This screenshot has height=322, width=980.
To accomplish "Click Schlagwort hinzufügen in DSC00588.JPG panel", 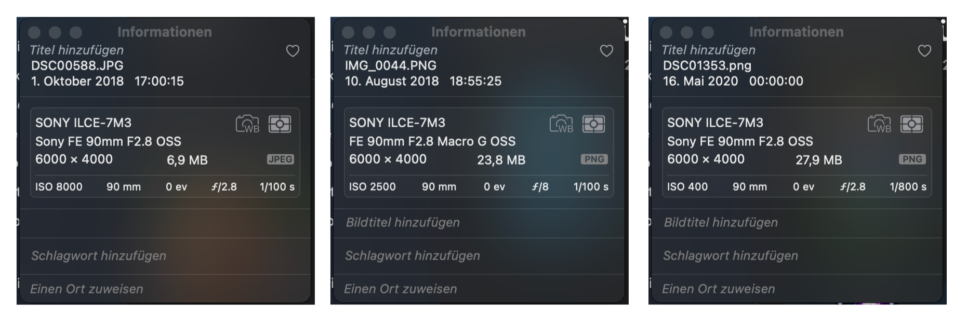I will pos(99,256).
